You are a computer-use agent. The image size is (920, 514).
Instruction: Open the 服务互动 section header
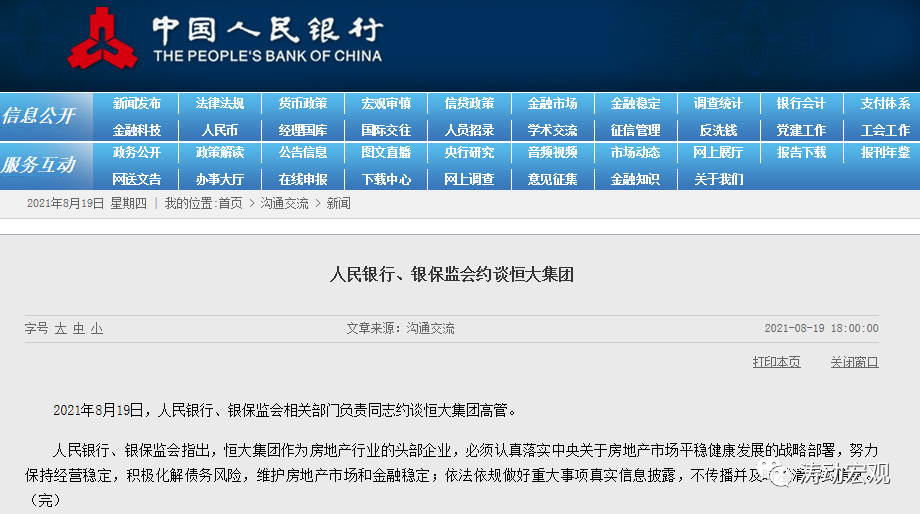(39, 165)
